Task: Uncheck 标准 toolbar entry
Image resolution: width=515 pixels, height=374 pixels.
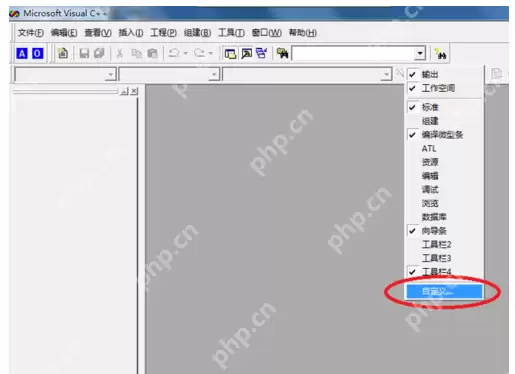Action: [445, 107]
